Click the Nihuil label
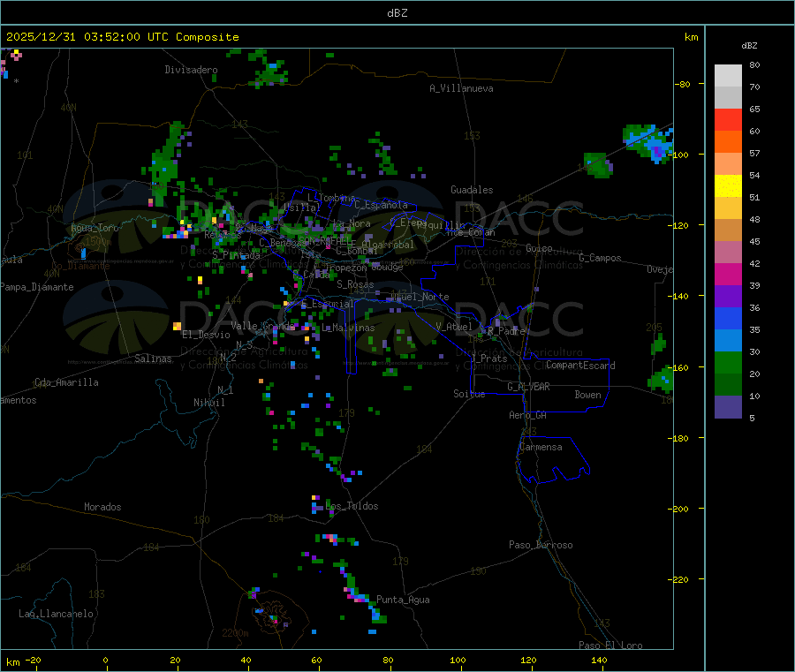 point(209,403)
